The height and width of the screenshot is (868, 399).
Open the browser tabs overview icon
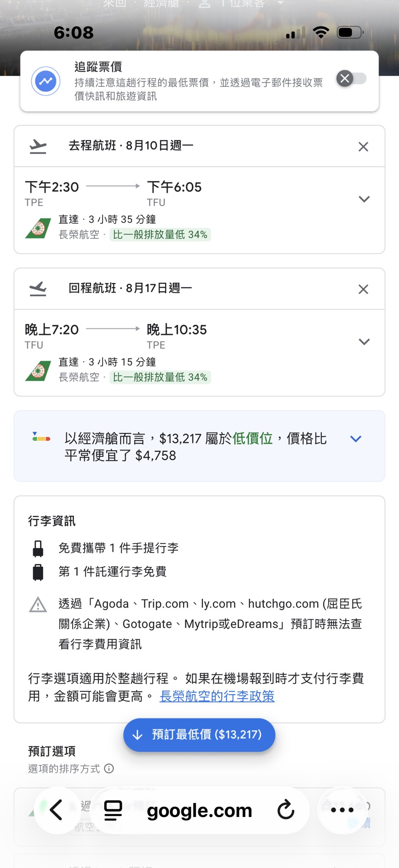click(113, 810)
